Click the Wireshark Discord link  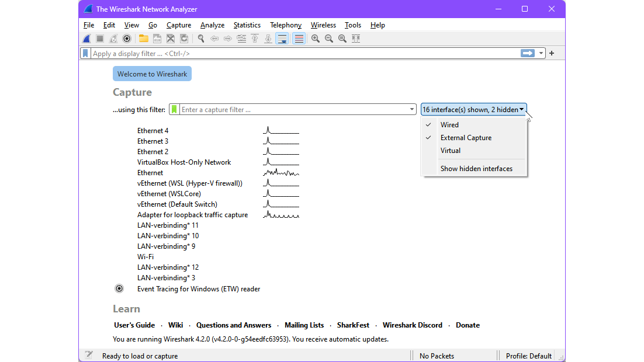(412, 325)
